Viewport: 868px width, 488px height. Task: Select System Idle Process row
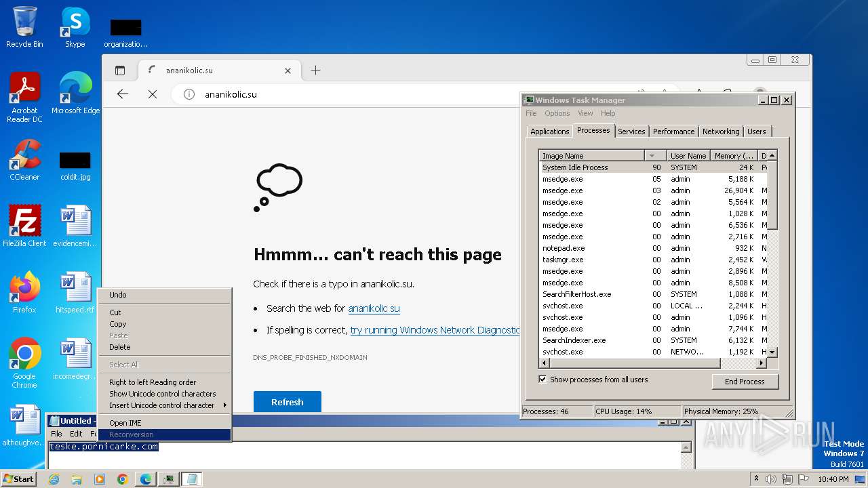pos(654,167)
